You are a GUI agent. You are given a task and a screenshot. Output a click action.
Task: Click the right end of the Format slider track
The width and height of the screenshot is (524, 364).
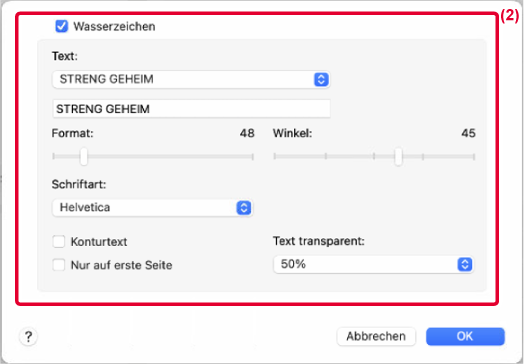pos(253,156)
